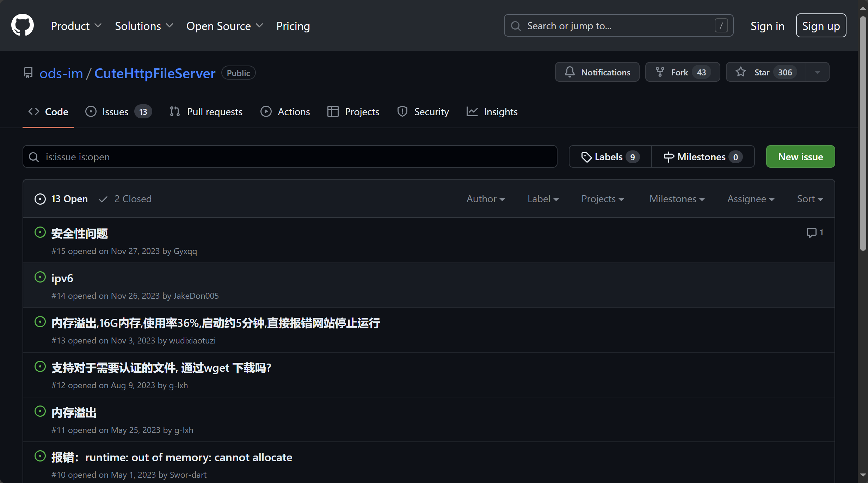
Task: Fork the repository
Action: click(x=682, y=72)
